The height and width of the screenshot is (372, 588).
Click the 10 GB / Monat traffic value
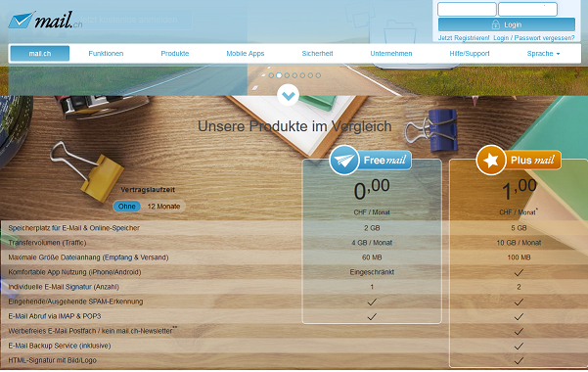(519, 243)
